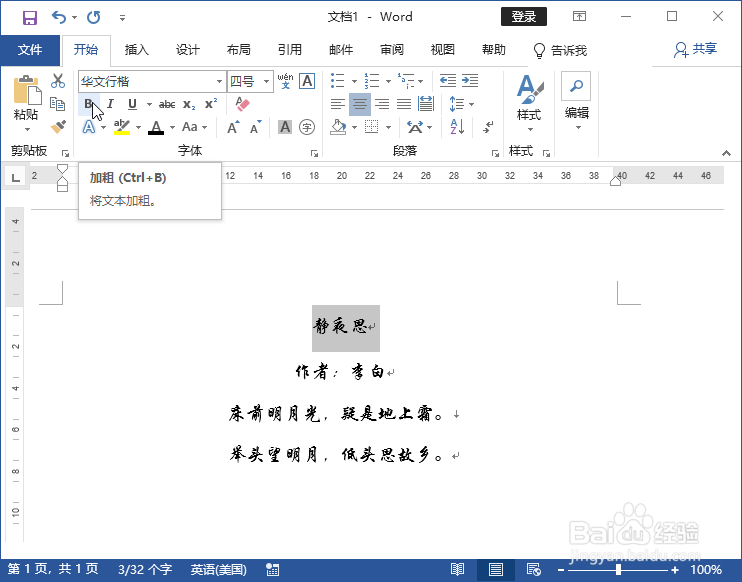This screenshot has height=582, width=742.
Task: Toggle Underline formatting
Action: (132, 104)
